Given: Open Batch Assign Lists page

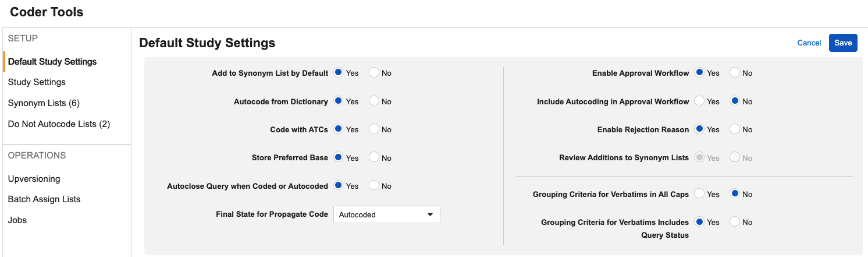Looking at the screenshot, I should (x=44, y=199).
